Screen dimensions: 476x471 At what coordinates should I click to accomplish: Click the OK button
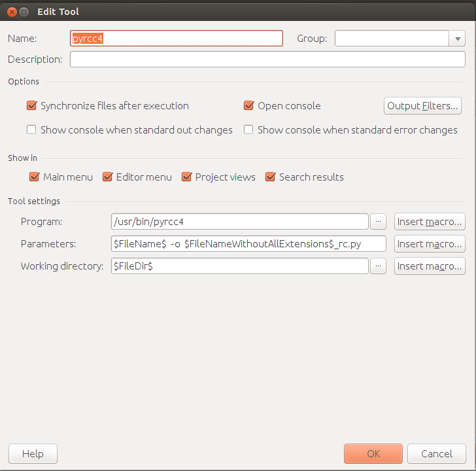[x=373, y=453]
